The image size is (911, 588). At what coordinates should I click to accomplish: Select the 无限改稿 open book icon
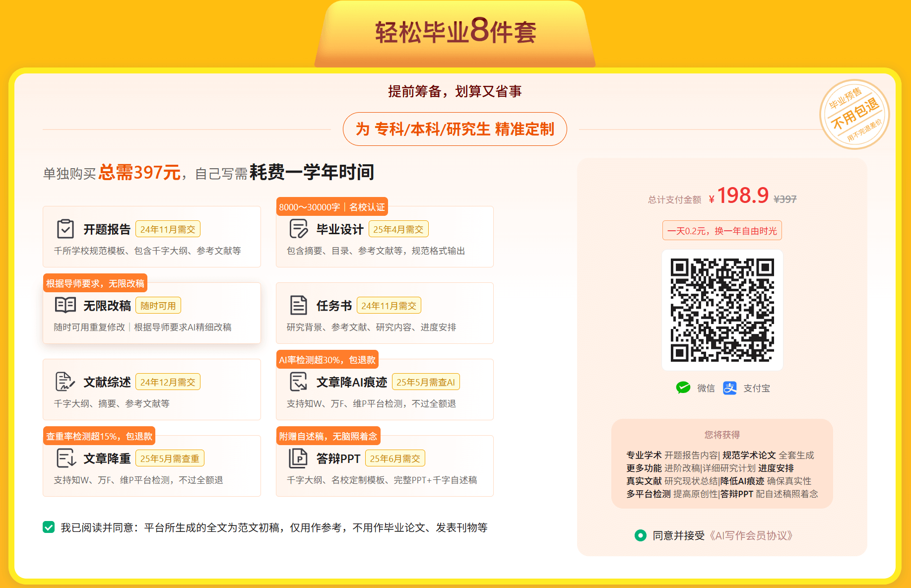pyautogui.click(x=65, y=305)
